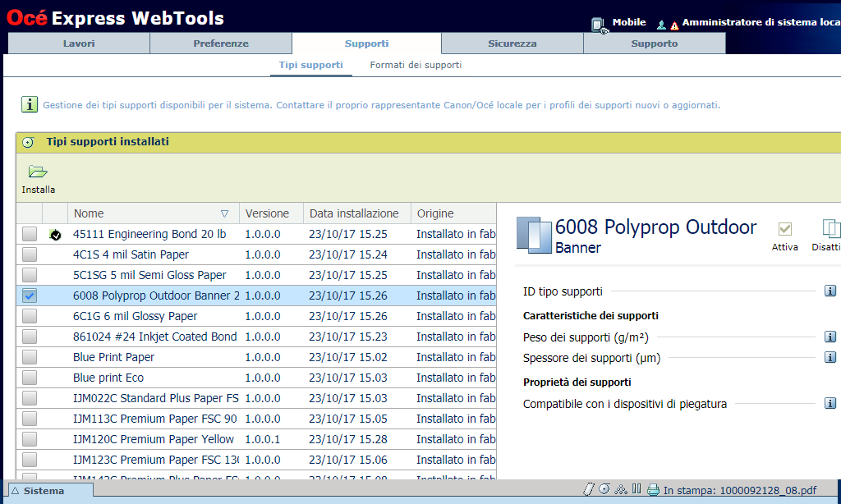841x504 pixels.
Task: Uncheck the 6008 Polyprop Outdoor Banner checkbox
Action: (30, 296)
